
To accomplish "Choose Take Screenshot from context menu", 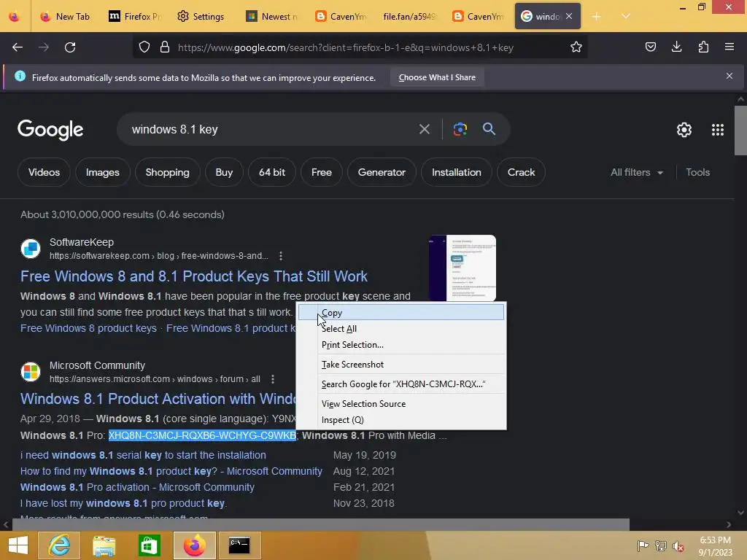I will tap(401, 365).
